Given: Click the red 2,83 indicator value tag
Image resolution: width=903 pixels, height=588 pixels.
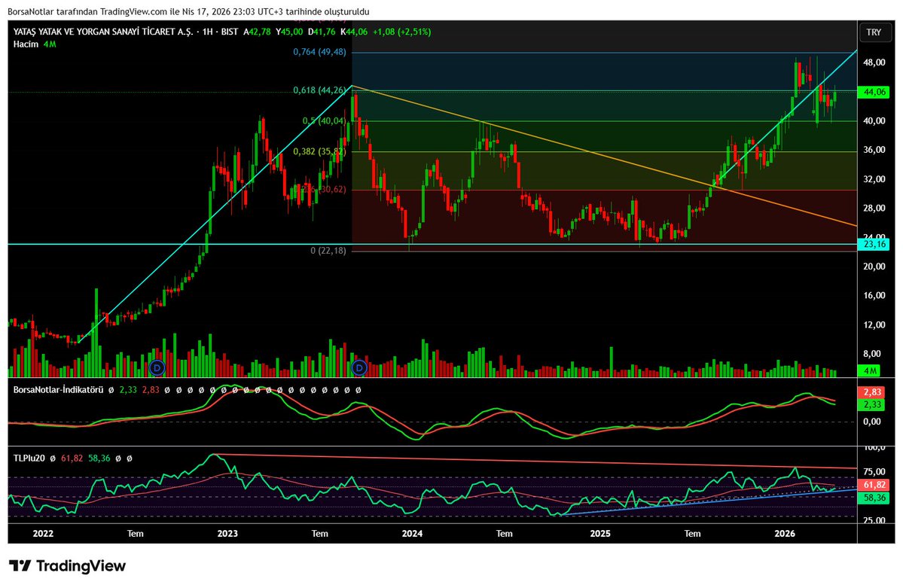Looking at the screenshot, I should click(x=872, y=392).
